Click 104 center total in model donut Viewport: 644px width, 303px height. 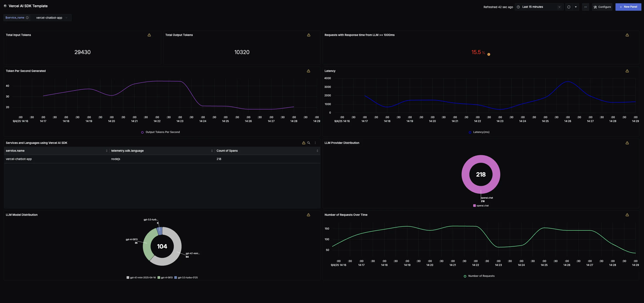coord(162,247)
